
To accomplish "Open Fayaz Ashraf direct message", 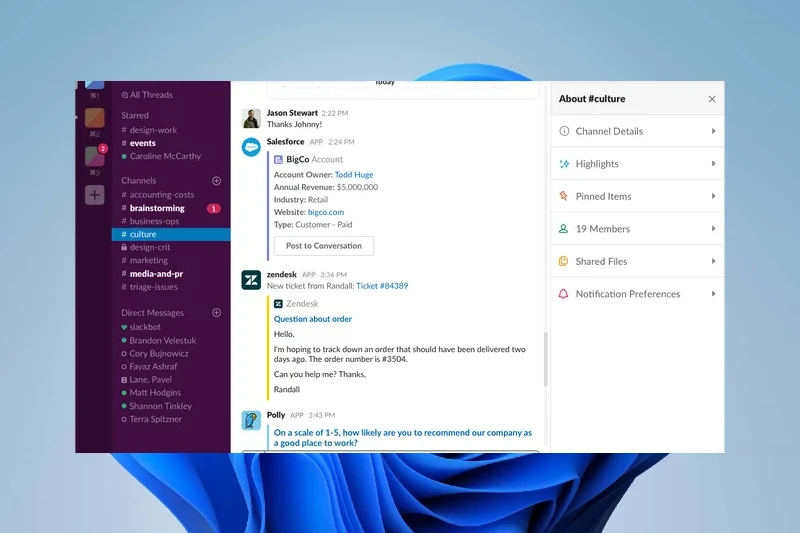I will tap(149, 367).
